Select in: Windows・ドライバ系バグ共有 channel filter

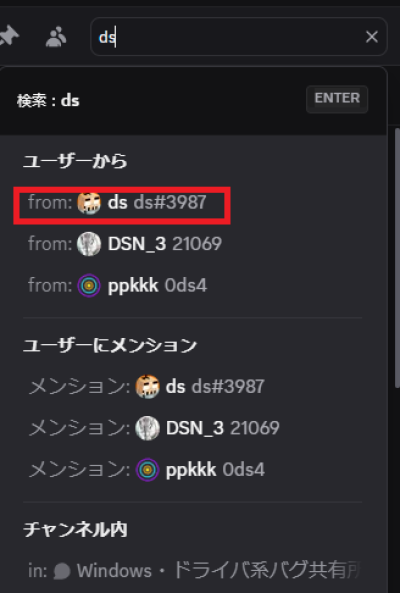tap(192, 570)
